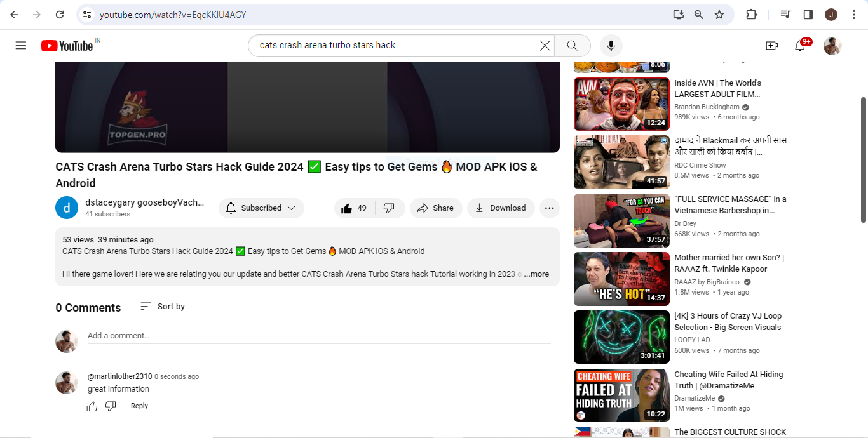Open Chrome profile avatar J
This screenshot has width=868, height=438.
tap(831, 15)
